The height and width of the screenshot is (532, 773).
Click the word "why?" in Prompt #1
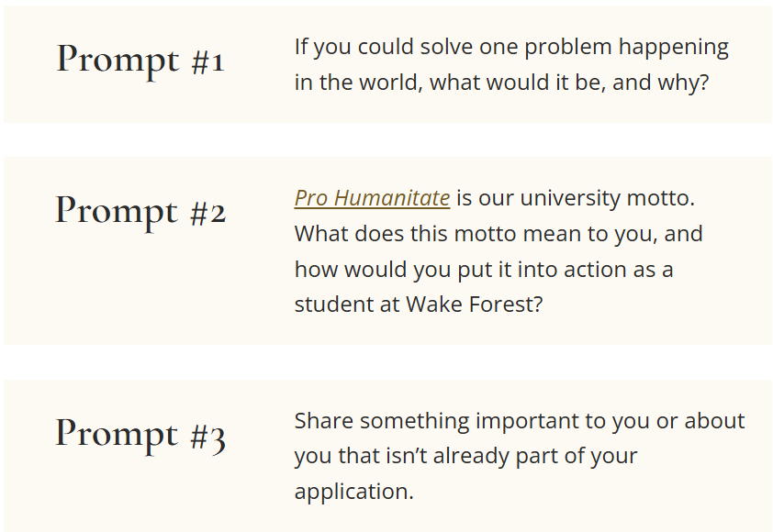click(684, 83)
